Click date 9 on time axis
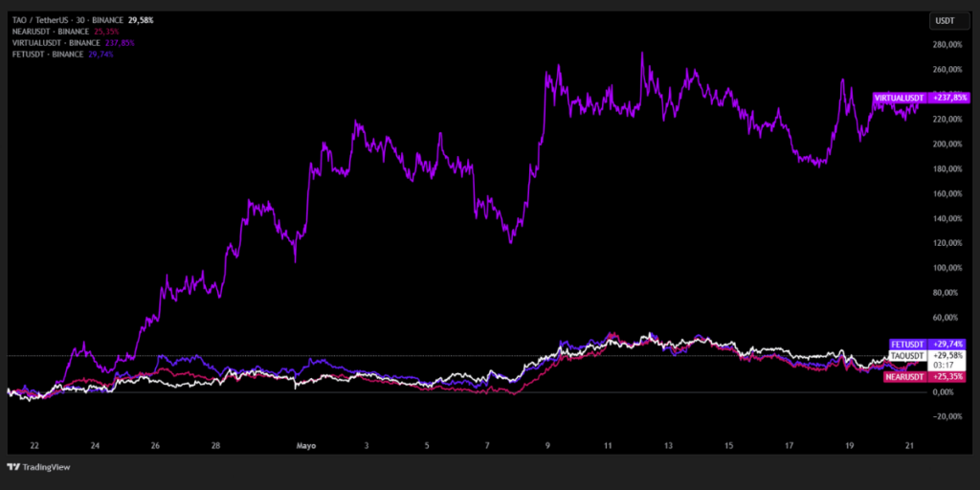Viewport: 980px width, 490px height. coord(547,446)
